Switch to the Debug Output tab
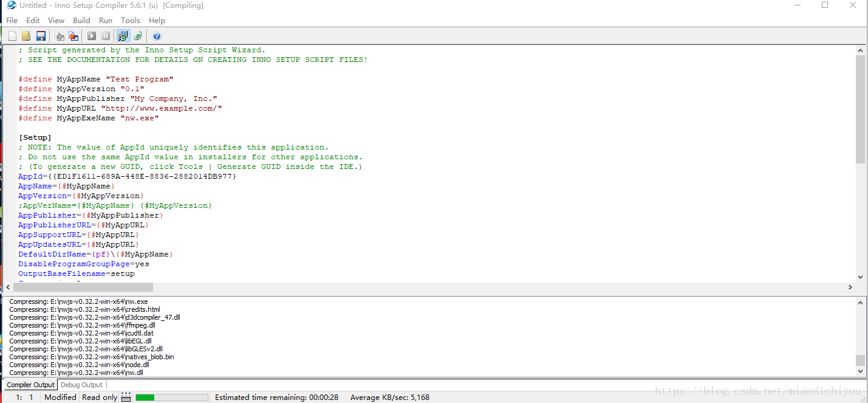 (x=81, y=385)
